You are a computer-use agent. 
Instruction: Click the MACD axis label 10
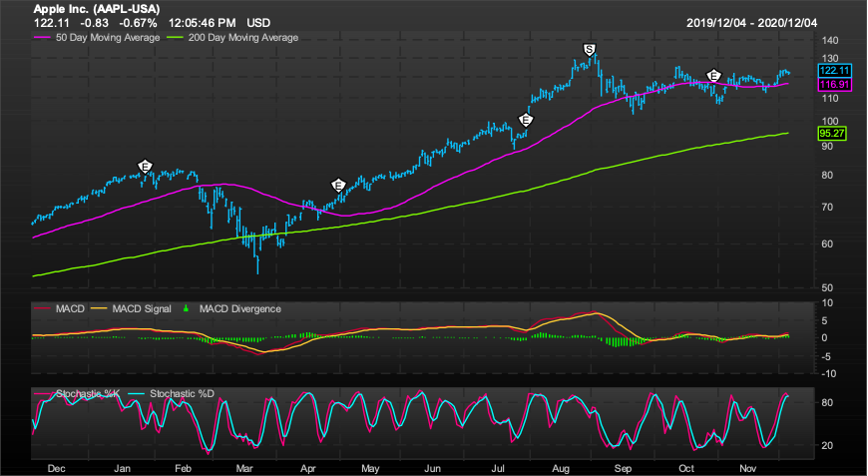pyautogui.click(x=827, y=302)
